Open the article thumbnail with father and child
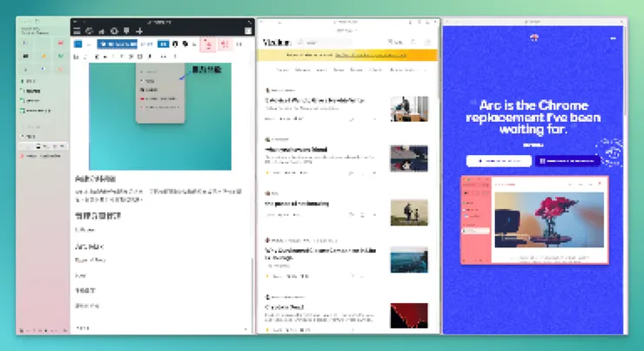The height and width of the screenshot is (351, 644). (409, 213)
